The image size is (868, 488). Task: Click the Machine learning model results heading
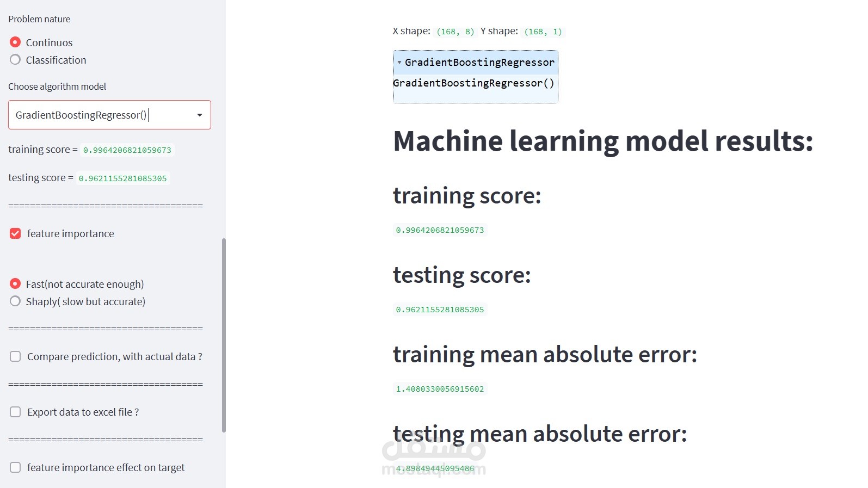(x=603, y=141)
